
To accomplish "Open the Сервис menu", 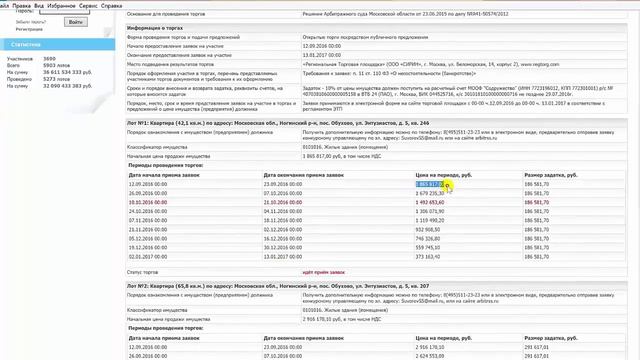I will click(88, 6).
